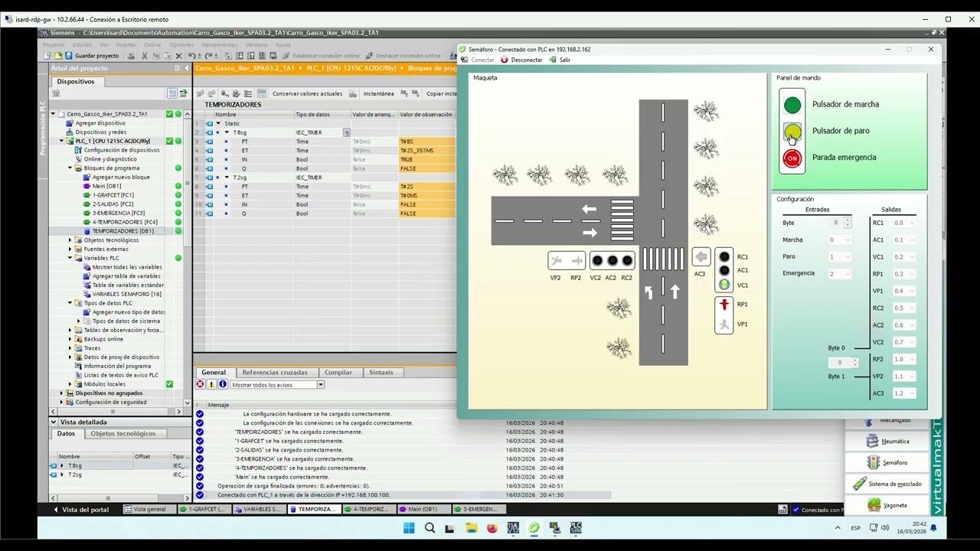Select VARIABLES SEMAFORO [16] in tree
Screen dimensions: 980x551
click(x=126, y=295)
